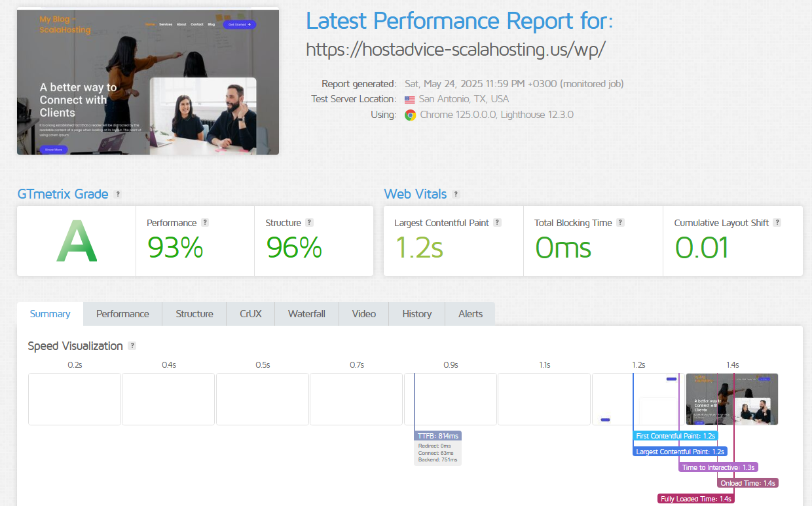The height and width of the screenshot is (506, 812).
Task: Select the Summary tab
Action: [50, 314]
